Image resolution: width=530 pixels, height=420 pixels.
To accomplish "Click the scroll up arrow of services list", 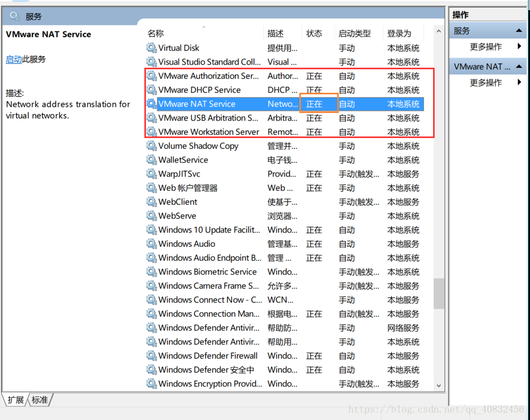I will [439, 31].
